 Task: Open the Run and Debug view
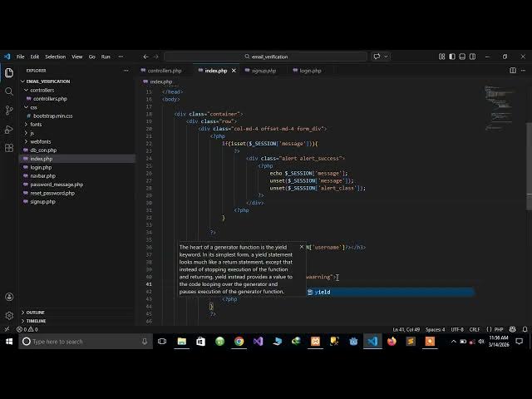pyautogui.click(x=9, y=130)
